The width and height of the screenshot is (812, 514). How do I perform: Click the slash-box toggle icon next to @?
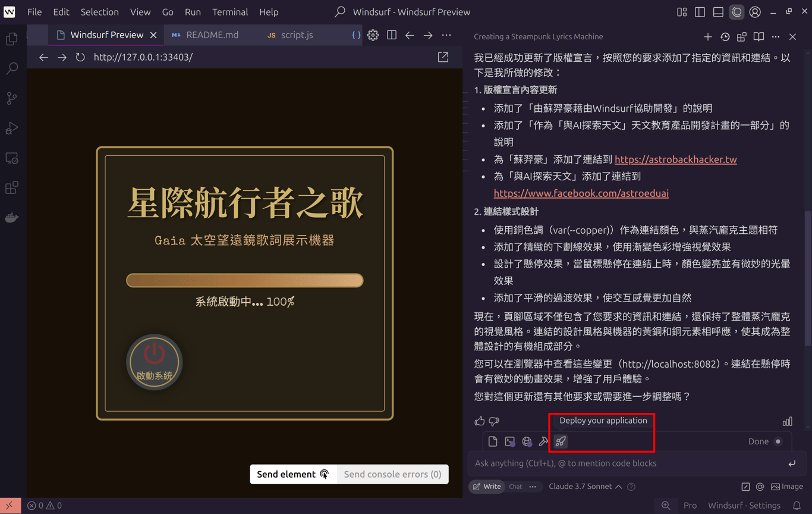pyautogui.click(x=745, y=487)
